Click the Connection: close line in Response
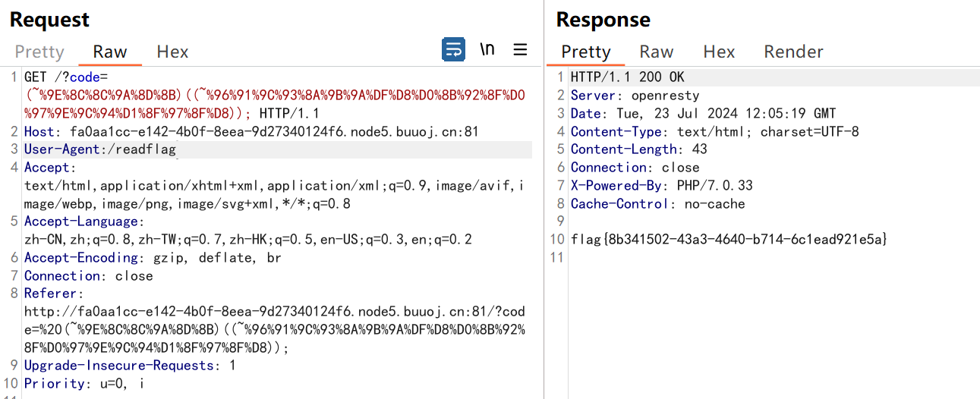Viewport: 980px width, 399px height. pos(635,168)
